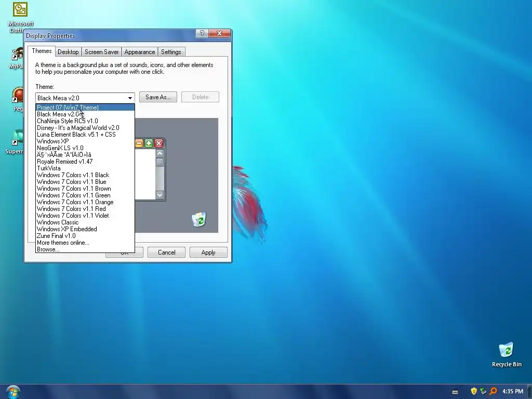Viewport: 532px width, 399px height.
Task: Select Project 07 (Win7 Theme) from list
Action: pos(85,108)
